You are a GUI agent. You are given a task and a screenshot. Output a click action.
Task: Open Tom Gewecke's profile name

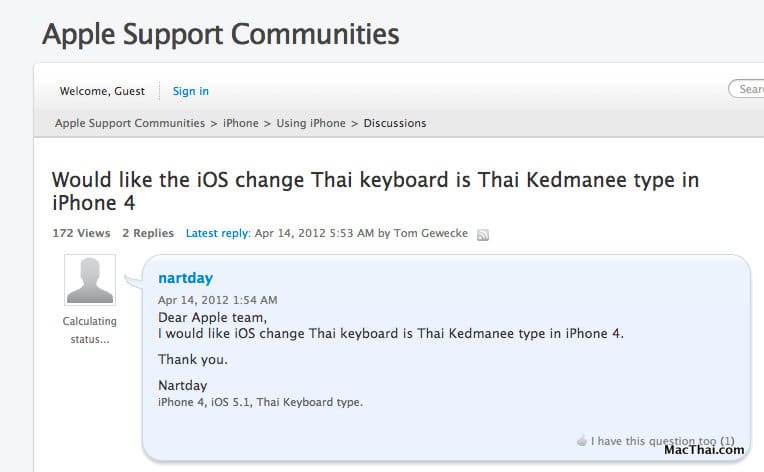(x=430, y=233)
